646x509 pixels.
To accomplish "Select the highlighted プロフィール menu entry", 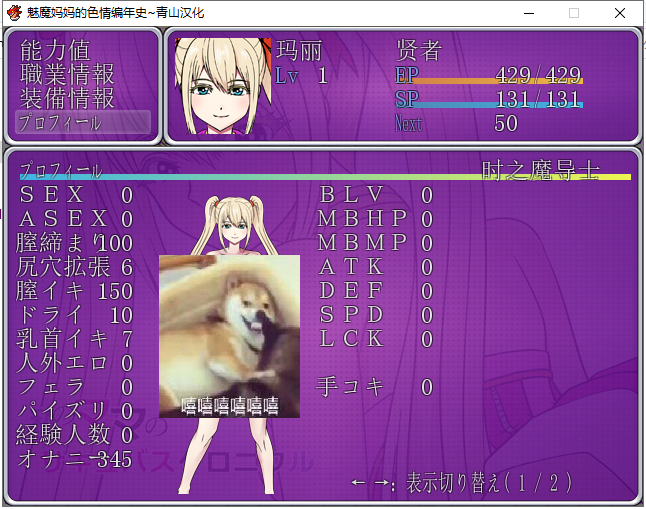I will pos(83,122).
